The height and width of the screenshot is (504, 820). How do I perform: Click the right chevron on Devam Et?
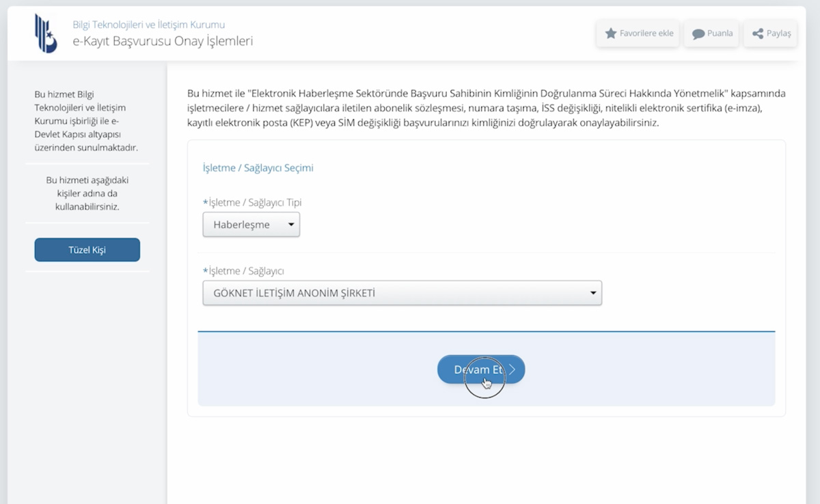(513, 369)
